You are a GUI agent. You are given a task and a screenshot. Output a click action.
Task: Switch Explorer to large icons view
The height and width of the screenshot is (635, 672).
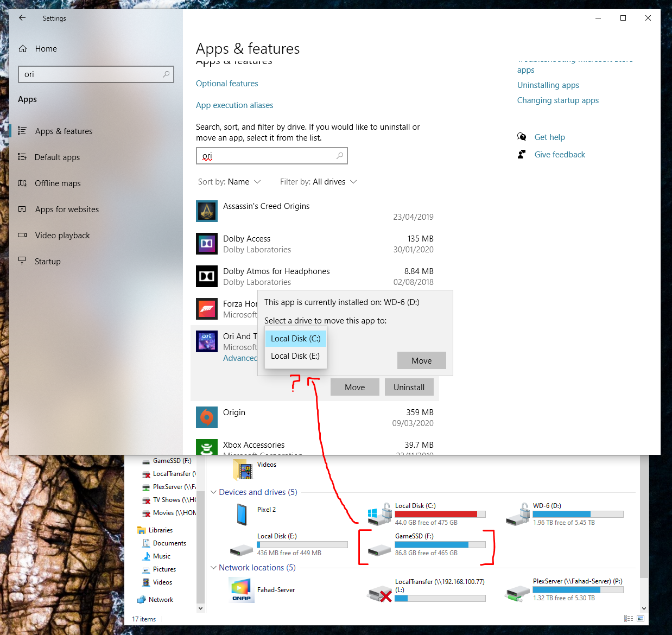click(x=641, y=619)
